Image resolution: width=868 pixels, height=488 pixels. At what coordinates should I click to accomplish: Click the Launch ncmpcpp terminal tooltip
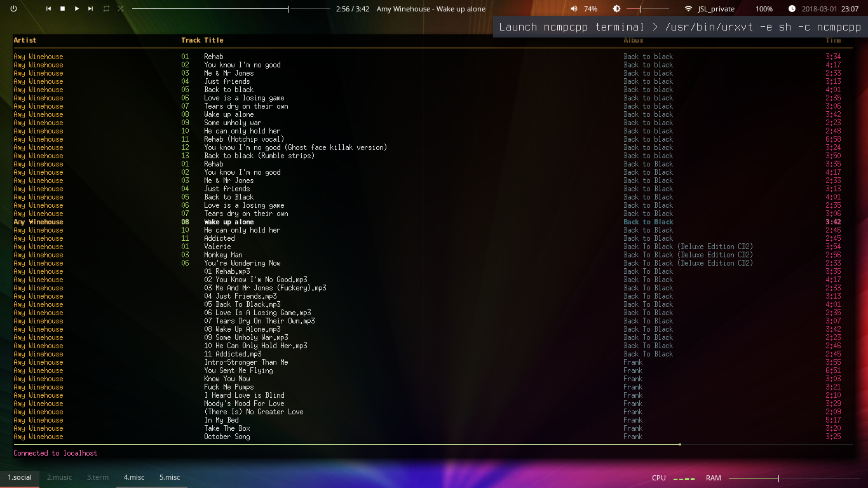coord(680,27)
